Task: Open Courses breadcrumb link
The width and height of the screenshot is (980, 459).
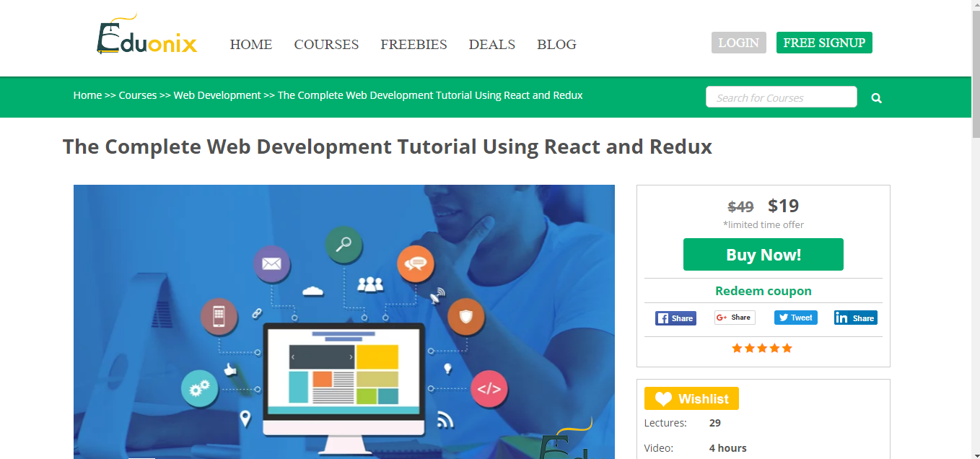Action: [x=138, y=95]
